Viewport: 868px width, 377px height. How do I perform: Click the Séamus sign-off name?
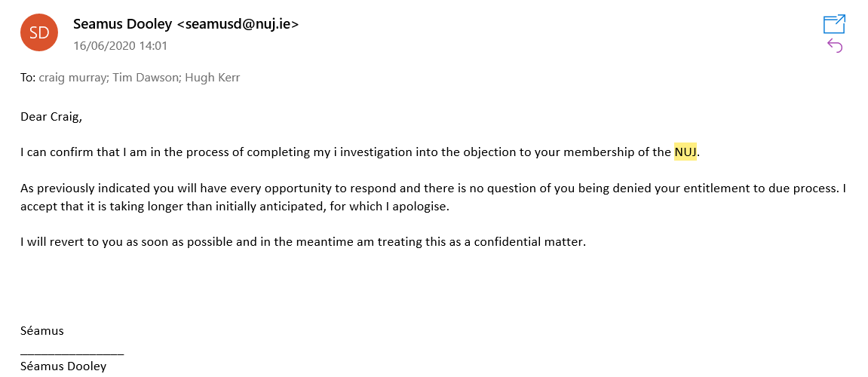[x=42, y=330]
